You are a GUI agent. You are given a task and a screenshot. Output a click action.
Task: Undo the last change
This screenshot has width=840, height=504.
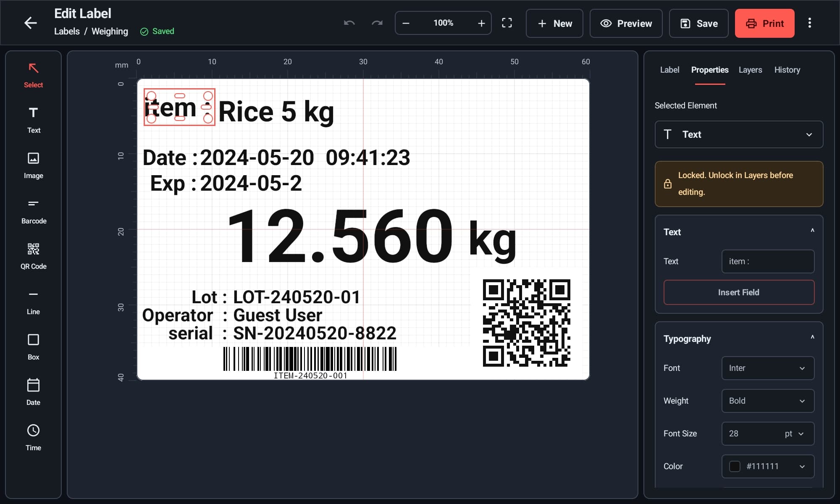pos(349,23)
